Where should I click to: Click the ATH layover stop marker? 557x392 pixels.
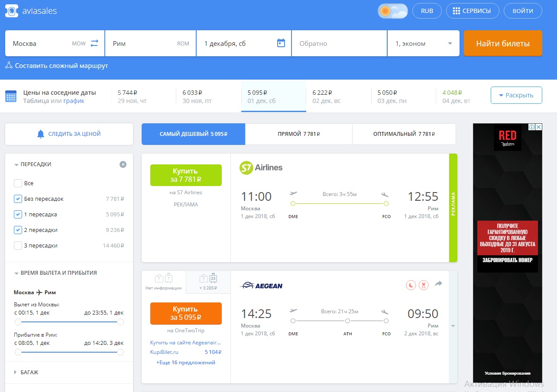[x=347, y=321]
